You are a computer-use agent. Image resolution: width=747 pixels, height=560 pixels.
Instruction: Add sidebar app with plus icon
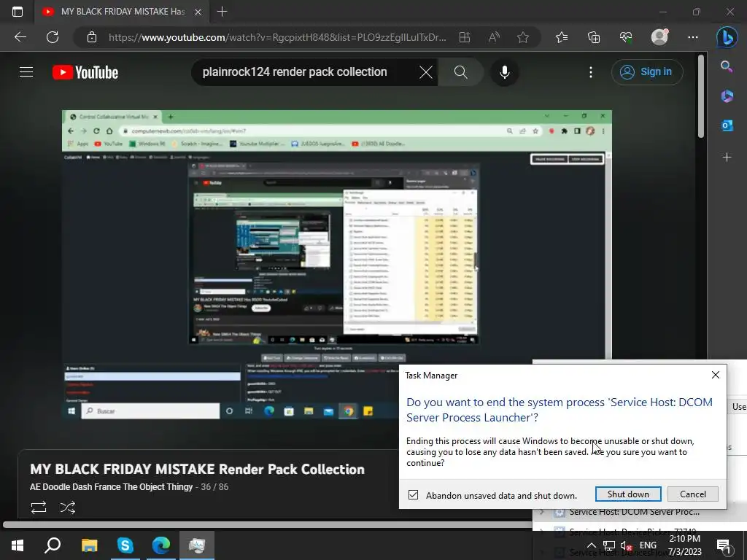[727, 157]
